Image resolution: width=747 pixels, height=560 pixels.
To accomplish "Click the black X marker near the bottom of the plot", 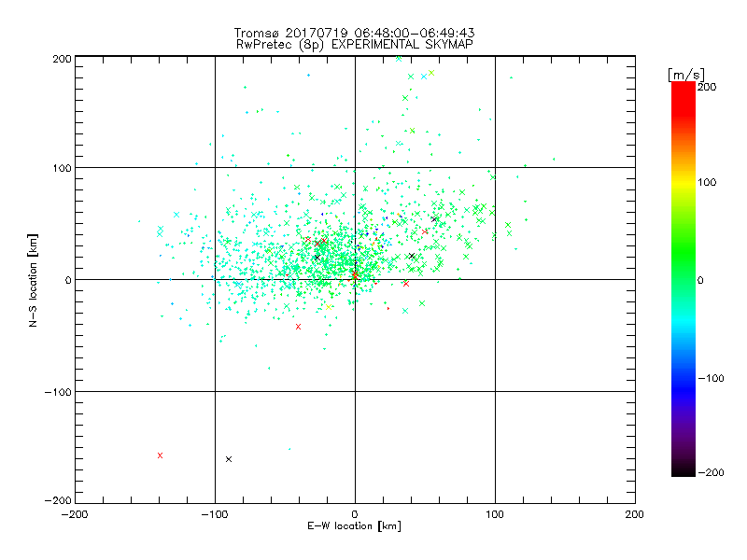I will tap(229, 459).
